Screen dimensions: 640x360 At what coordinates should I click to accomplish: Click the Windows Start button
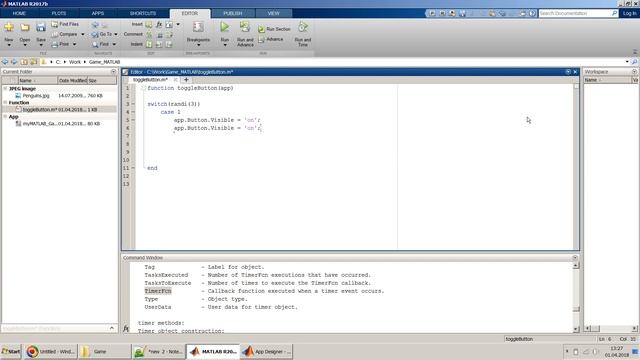[11, 351]
